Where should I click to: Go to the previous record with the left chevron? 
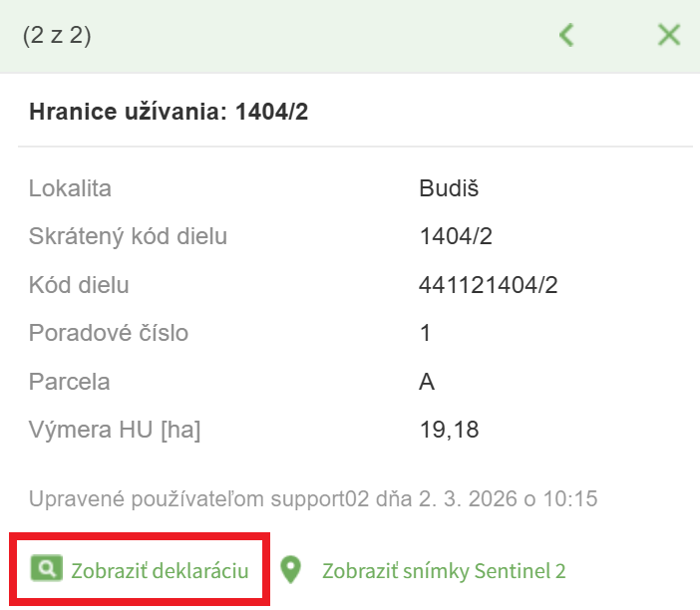pos(566,36)
